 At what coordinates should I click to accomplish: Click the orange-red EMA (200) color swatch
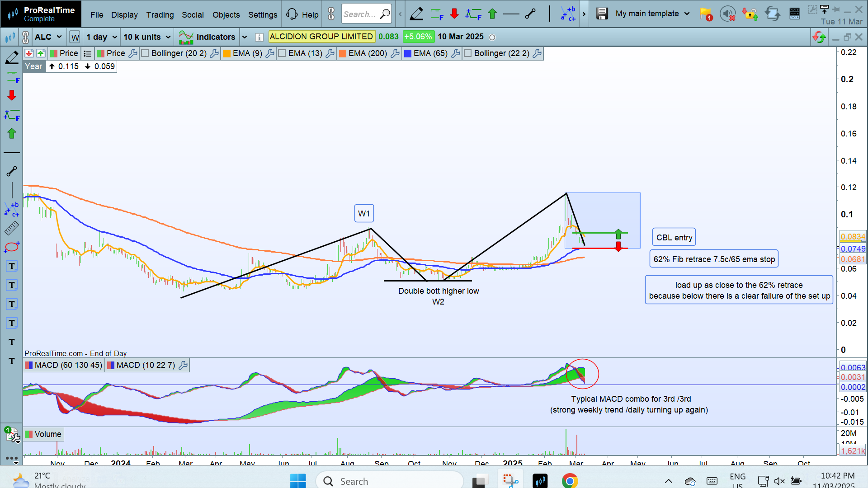pyautogui.click(x=343, y=53)
